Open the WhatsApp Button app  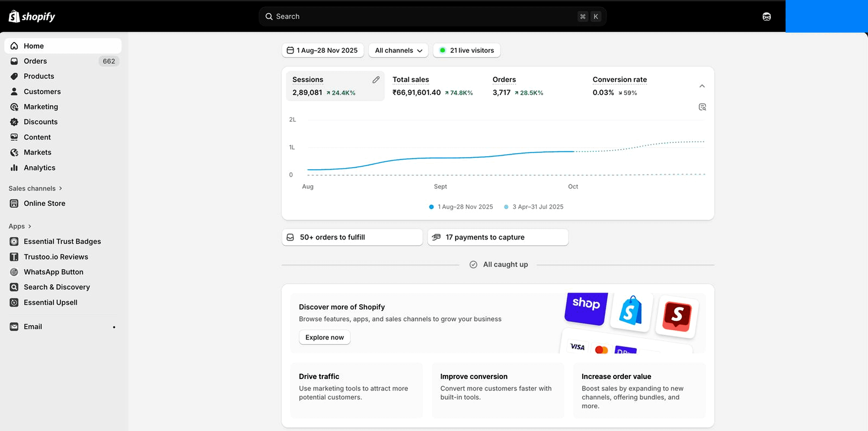coord(53,272)
